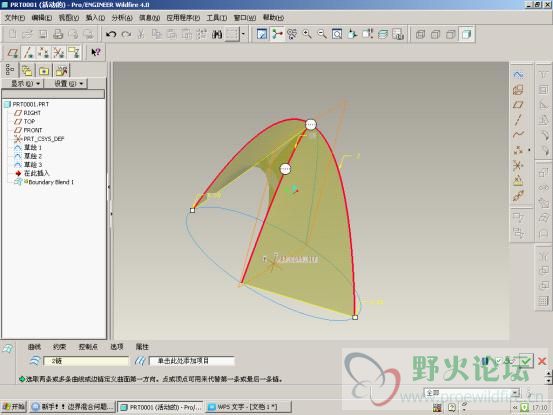Click the Zoom In magnifier icon
553x415 pixels.
point(307,34)
